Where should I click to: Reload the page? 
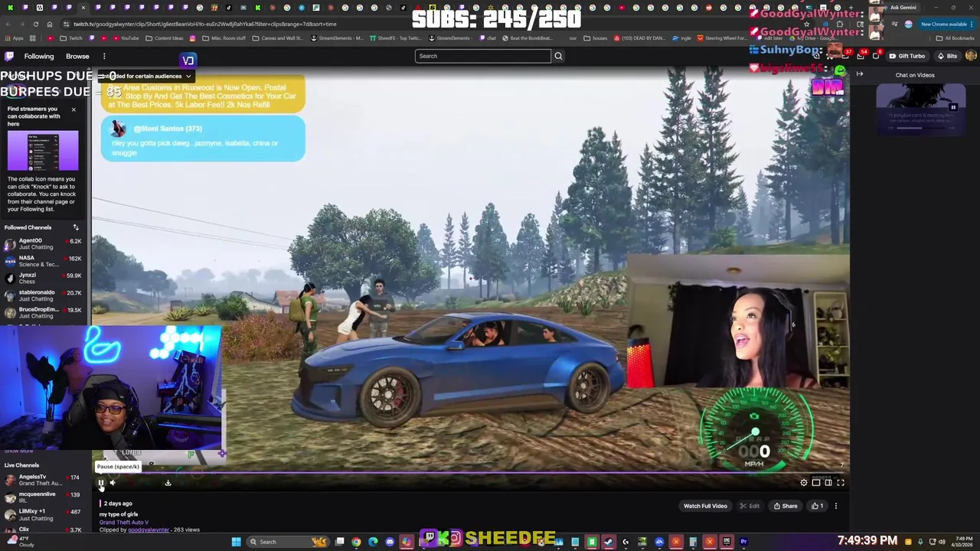pyautogui.click(x=35, y=24)
